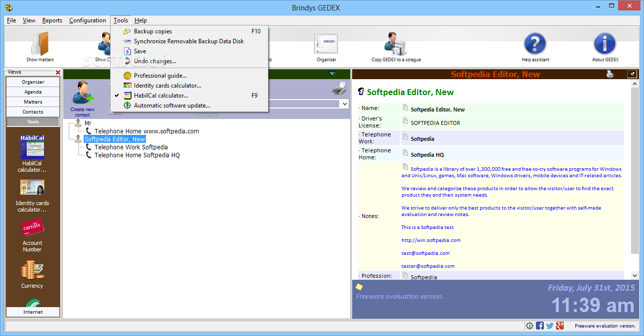Choose Synchronize Removable Backup Data Disk
The width and height of the screenshot is (644, 336).
[189, 41]
